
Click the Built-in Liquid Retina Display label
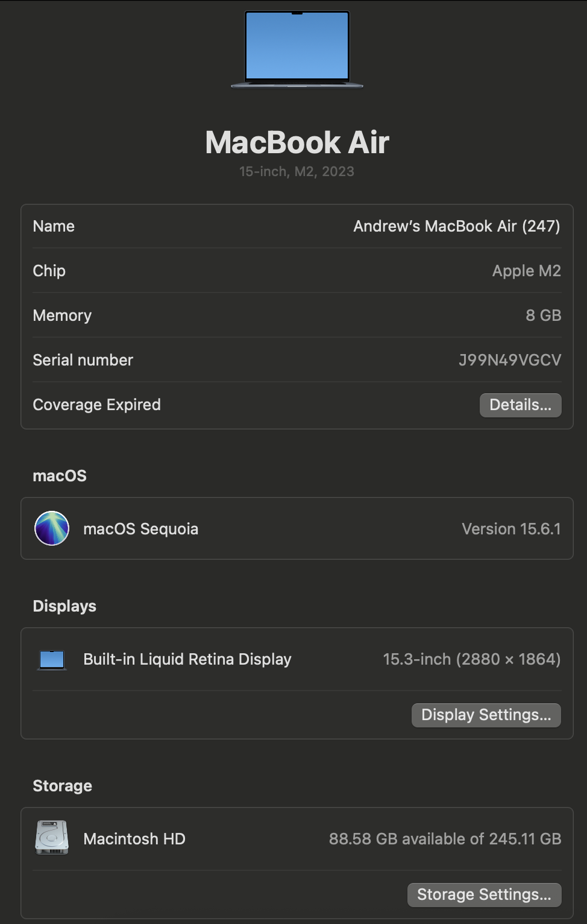coord(187,659)
